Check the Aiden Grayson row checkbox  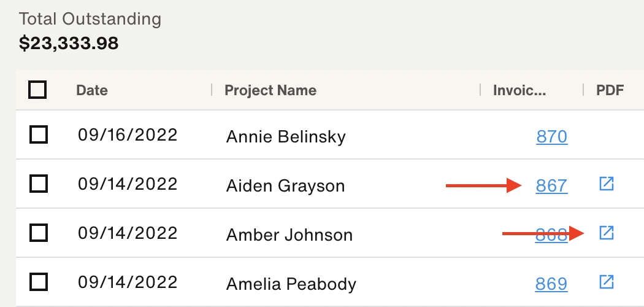click(39, 184)
